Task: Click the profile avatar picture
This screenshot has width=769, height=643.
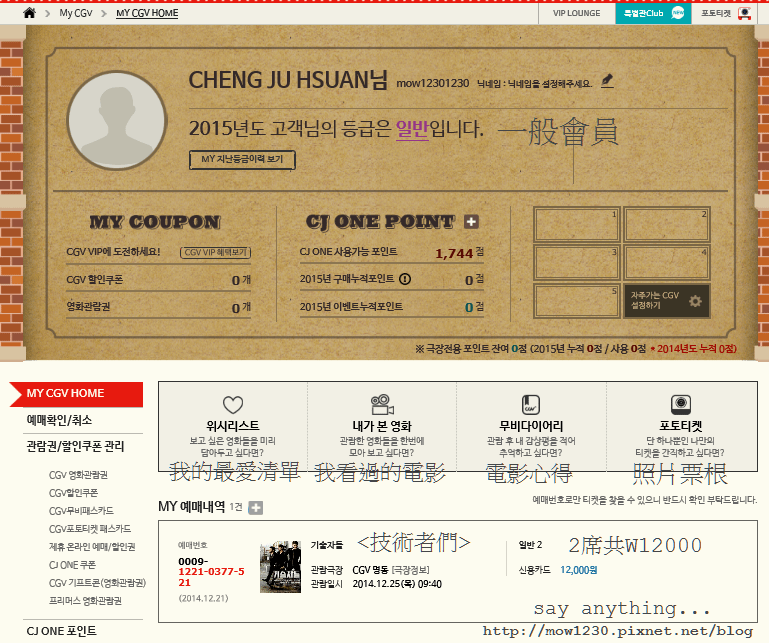Action: [117, 121]
